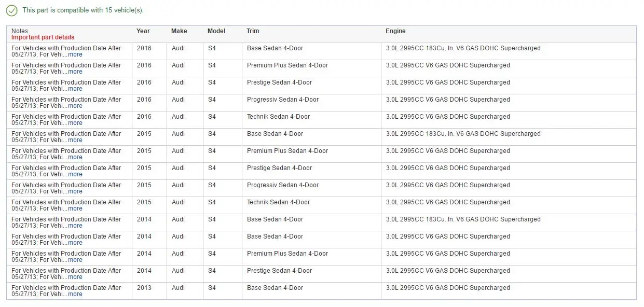Show more notes for 2015 Technik Sedan row
644x307 pixels.
tap(75, 208)
